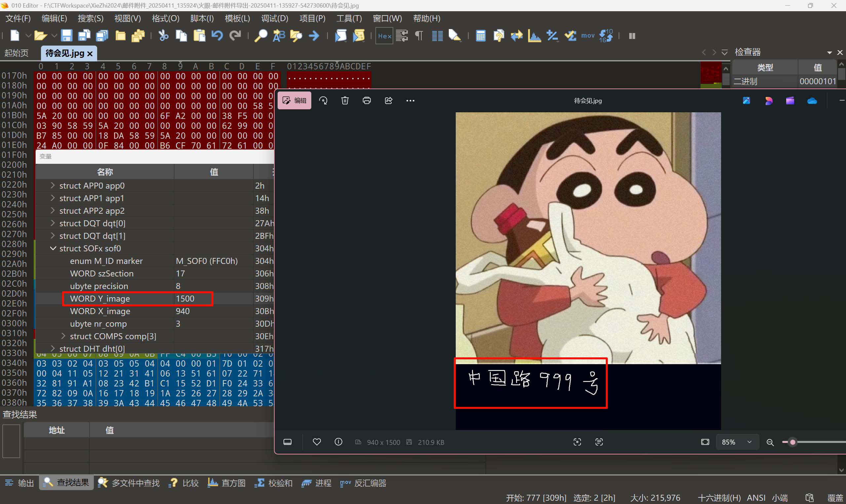Click the Find in Files icon
The width and height of the screenshot is (846, 504).
(296, 36)
